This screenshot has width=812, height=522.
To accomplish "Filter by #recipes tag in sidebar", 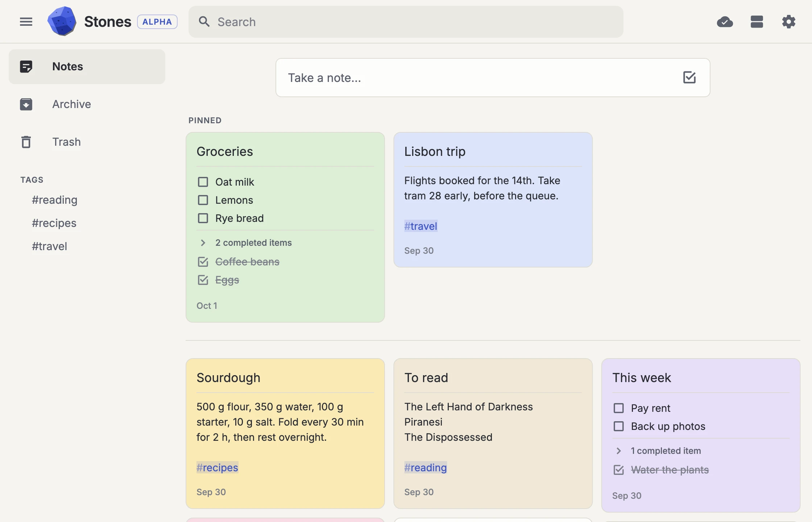I will tap(54, 223).
